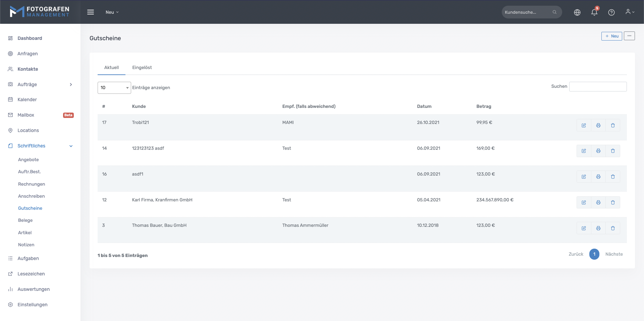Click the + Neu voucher button
The image size is (644, 321).
[611, 36]
